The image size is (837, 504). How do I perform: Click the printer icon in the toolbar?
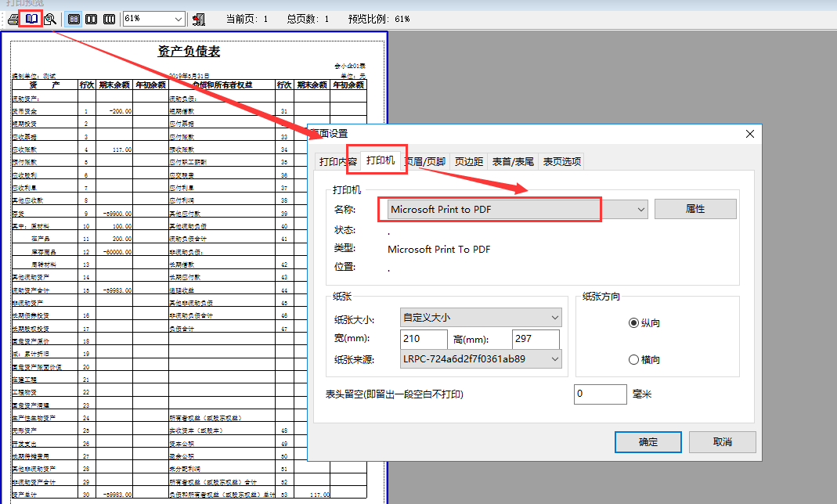[x=13, y=20]
